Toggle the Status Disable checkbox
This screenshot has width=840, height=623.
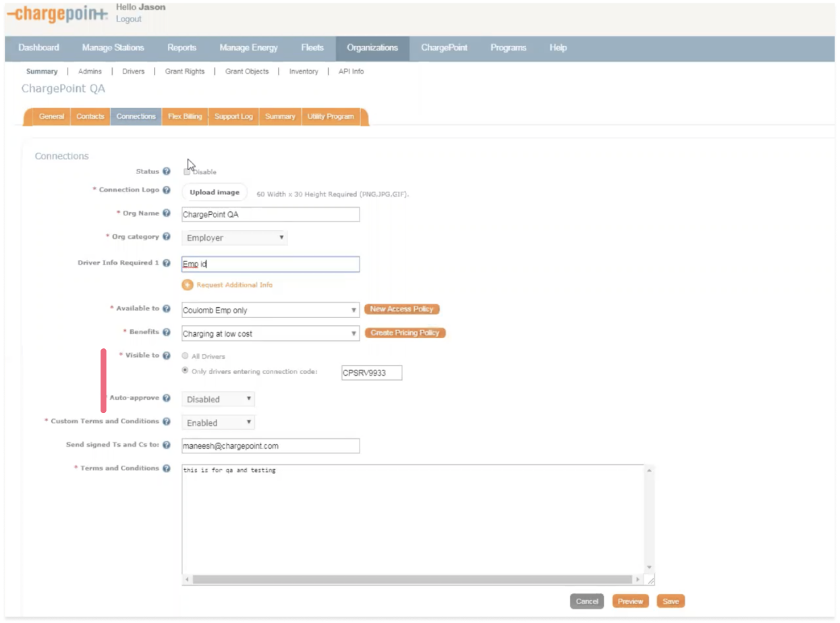187,172
